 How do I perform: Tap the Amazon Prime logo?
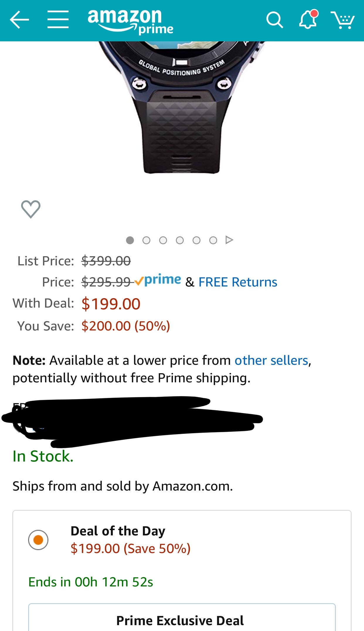tap(130, 21)
